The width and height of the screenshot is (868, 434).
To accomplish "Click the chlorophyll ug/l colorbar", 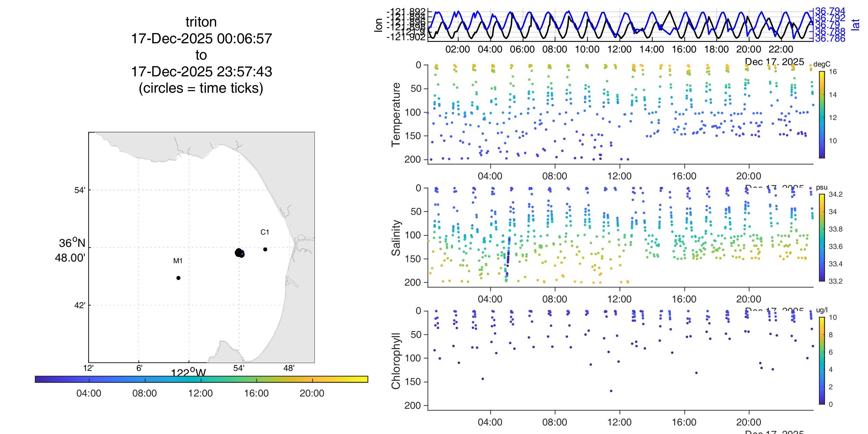I will pos(822,360).
